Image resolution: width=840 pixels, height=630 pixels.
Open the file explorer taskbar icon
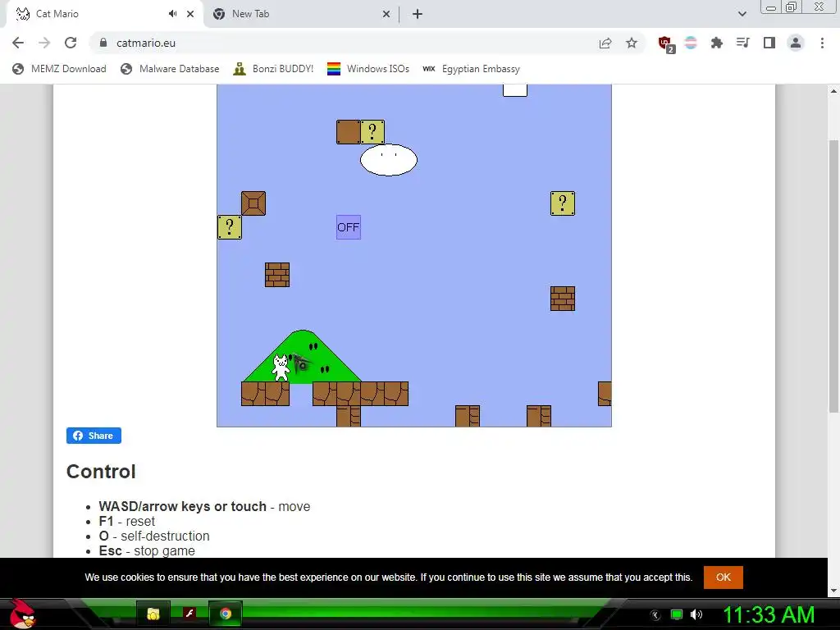click(153, 614)
